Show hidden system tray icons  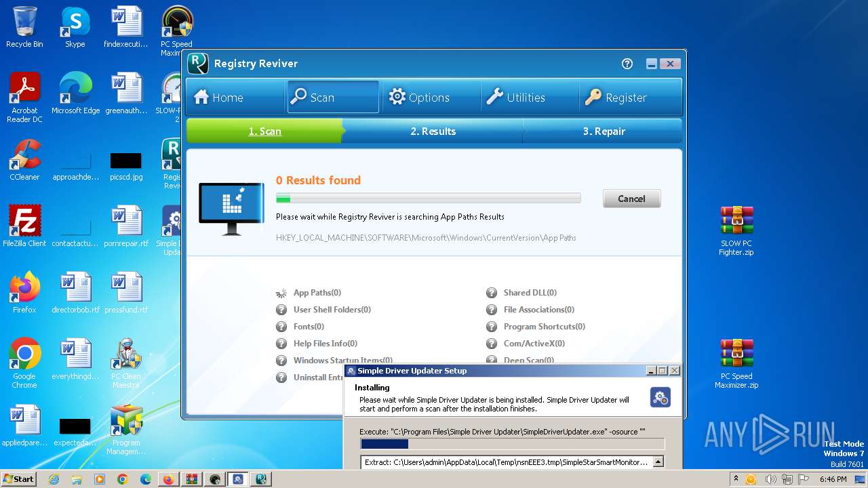click(x=736, y=479)
